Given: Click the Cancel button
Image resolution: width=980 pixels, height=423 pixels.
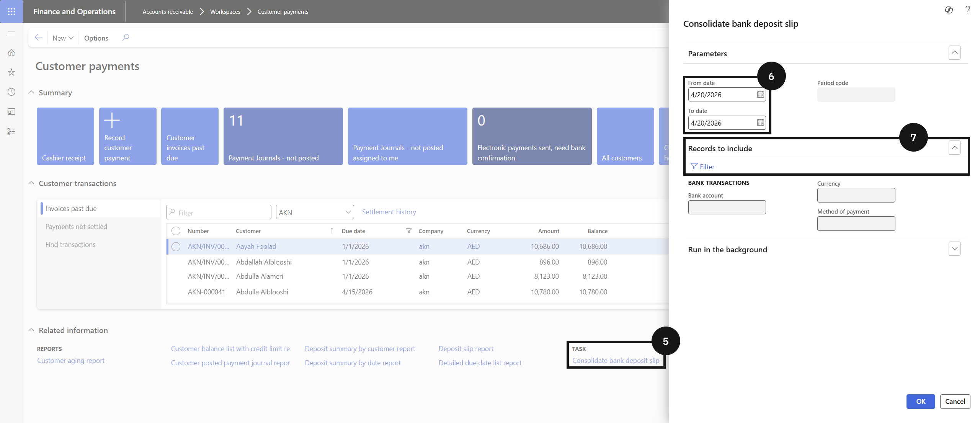Looking at the screenshot, I should coord(955,401).
